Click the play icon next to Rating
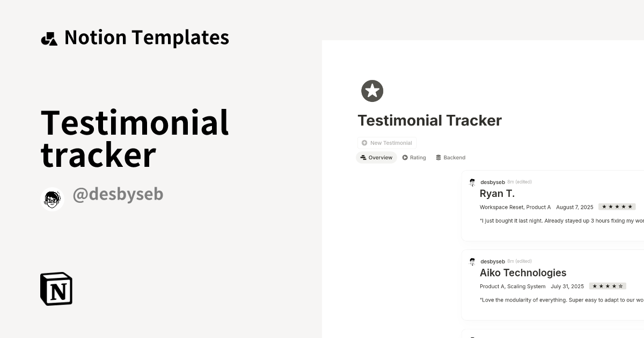 (x=405, y=157)
